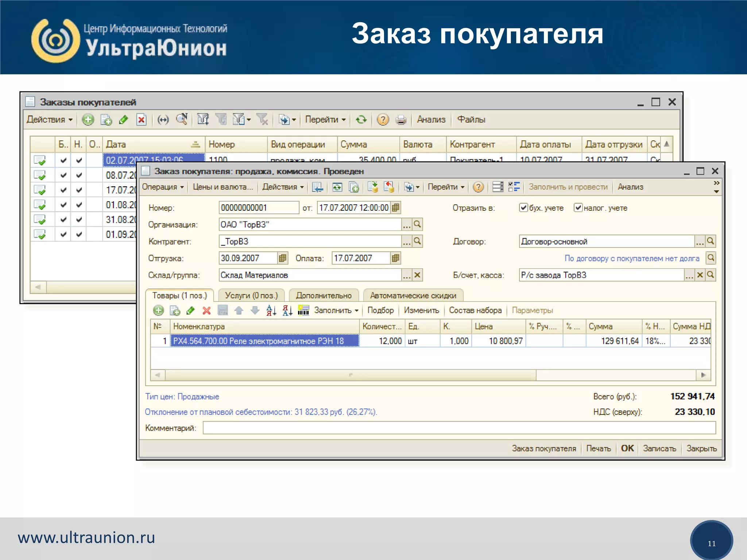This screenshot has width=747, height=560.
Task: Open the Перейти dropdown in orders list toolbar
Action: coord(325,120)
